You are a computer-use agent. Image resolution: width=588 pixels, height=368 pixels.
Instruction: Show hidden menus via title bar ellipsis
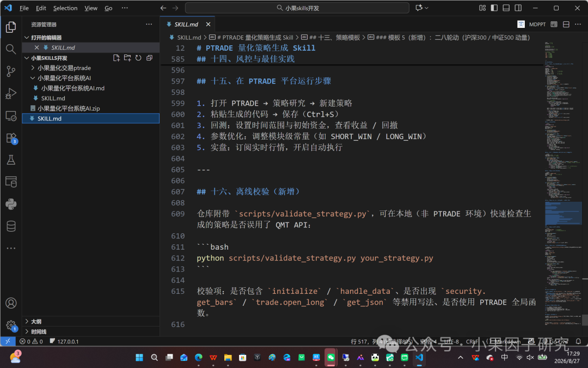(125, 8)
